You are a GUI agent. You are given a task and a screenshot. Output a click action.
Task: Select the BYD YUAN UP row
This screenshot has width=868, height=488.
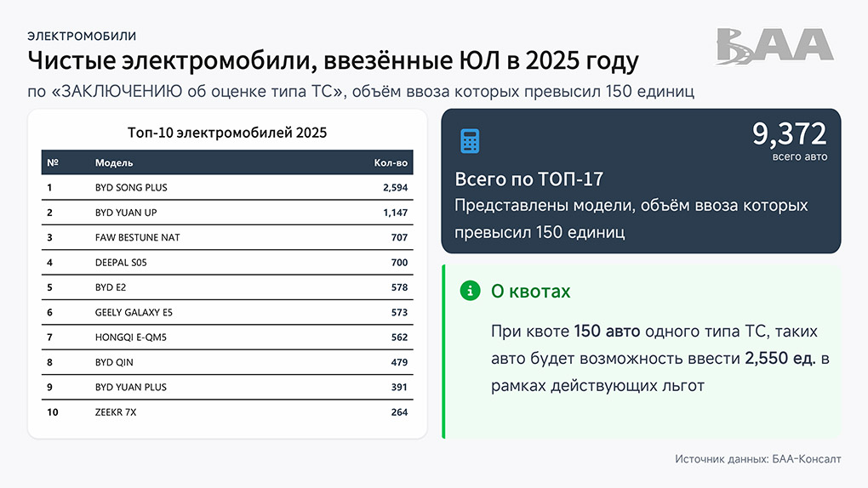click(x=226, y=213)
